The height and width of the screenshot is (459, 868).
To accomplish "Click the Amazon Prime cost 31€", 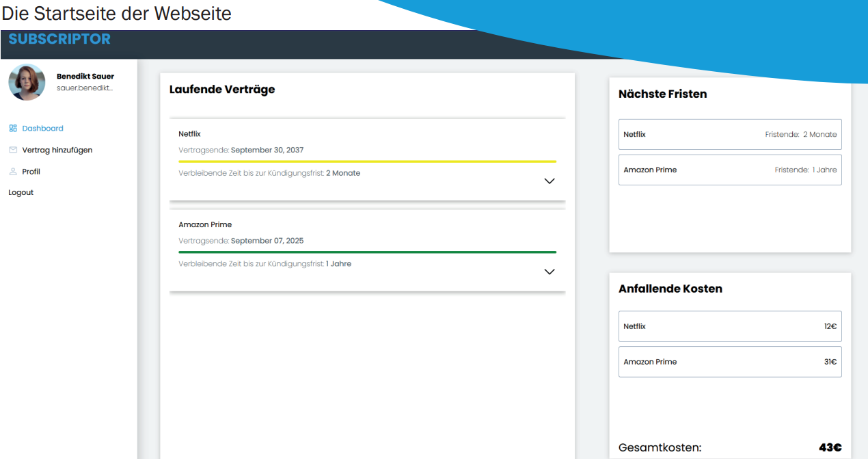I will tap(830, 362).
